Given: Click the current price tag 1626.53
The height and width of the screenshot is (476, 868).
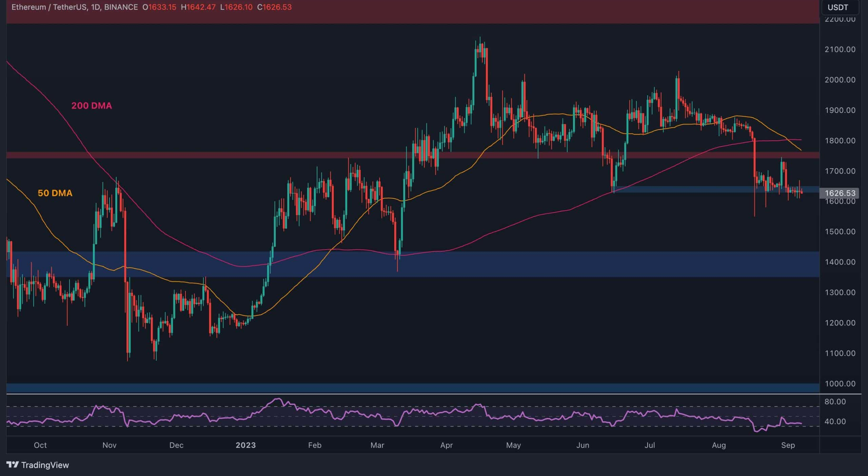Looking at the screenshot, I should [840, 193].
